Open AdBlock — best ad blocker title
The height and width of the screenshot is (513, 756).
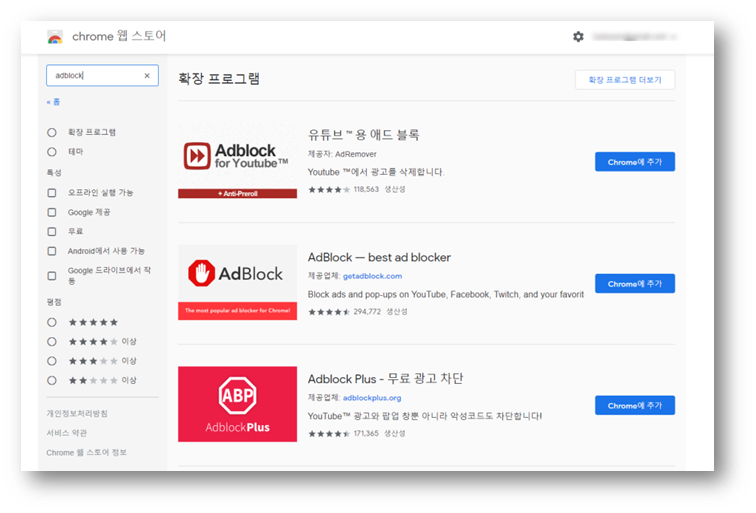[379, 257]
